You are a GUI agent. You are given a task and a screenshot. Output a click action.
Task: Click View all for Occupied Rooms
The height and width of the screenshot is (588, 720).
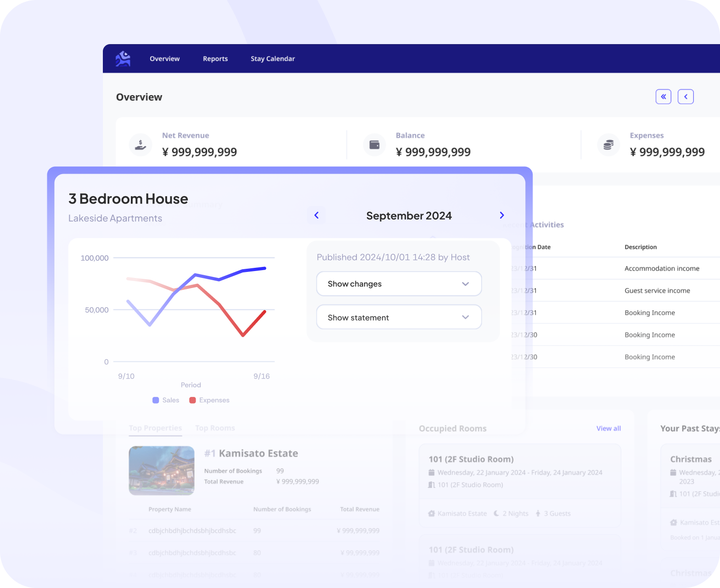608,428
